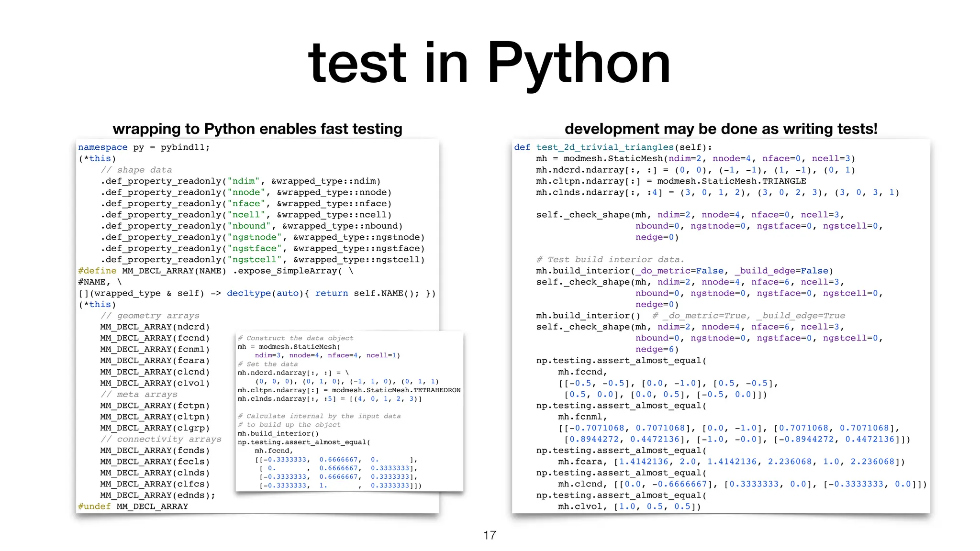Click the line MM_DECL_ARRAY(ednds);
The width and height of the screenshot is (980, 551).
(158, 496)
